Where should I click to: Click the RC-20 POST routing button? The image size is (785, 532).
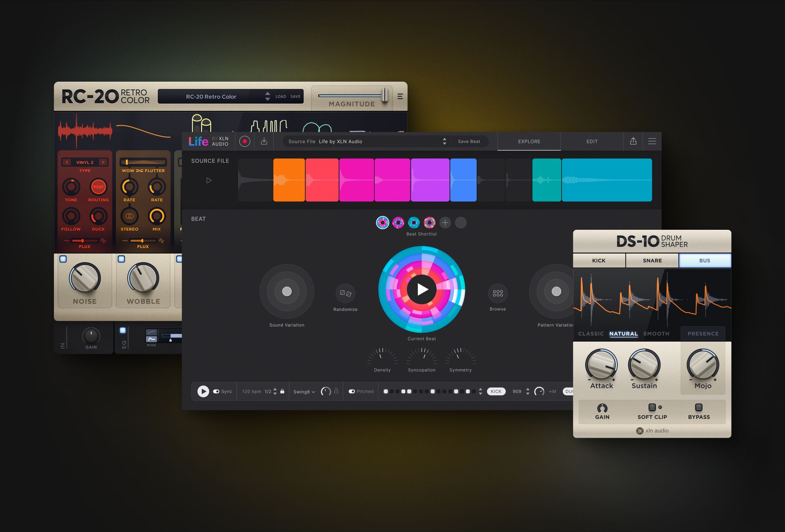pyautogui.click(x=98, y=187)
